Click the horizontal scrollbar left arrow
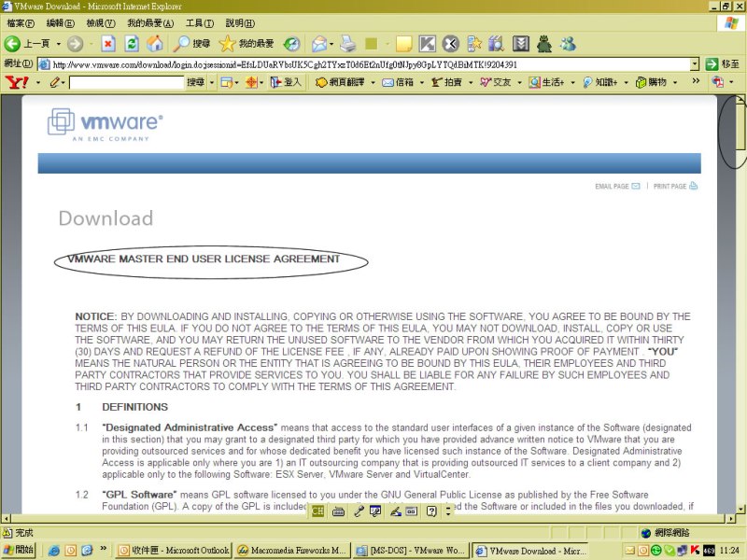Image resolution: width=747 pixels, height=560 pixels. tap(6, 519)
